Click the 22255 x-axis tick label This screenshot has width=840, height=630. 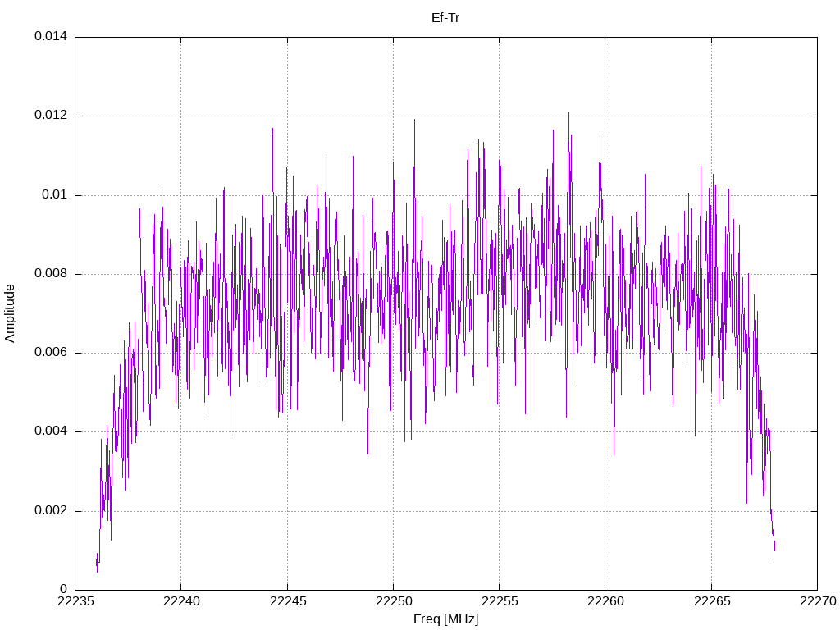[x=500, y=601]
